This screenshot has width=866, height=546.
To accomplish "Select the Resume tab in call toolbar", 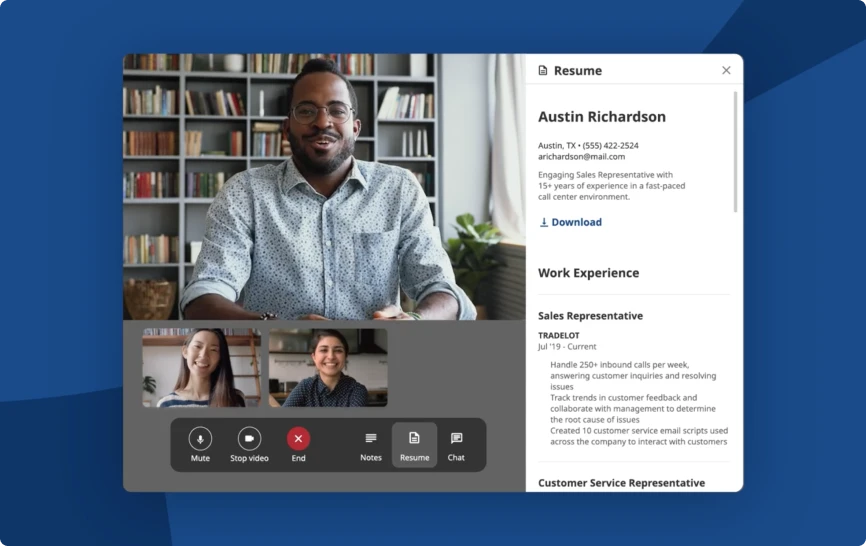I will [x=414, y=445].
